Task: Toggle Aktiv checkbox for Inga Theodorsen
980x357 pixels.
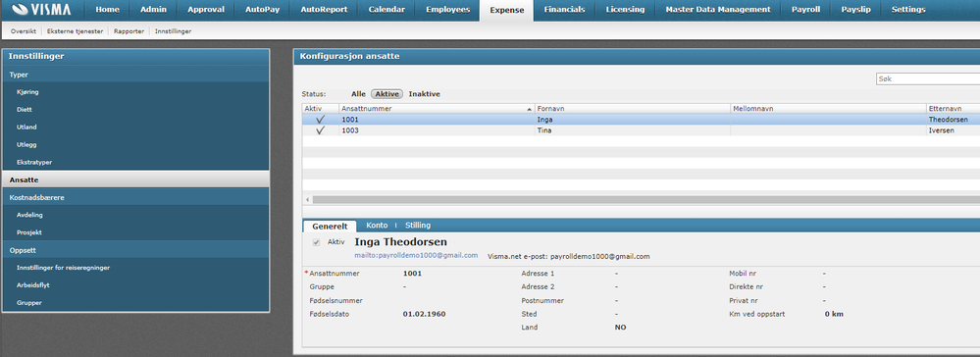Action: click(x=317, y=242)
